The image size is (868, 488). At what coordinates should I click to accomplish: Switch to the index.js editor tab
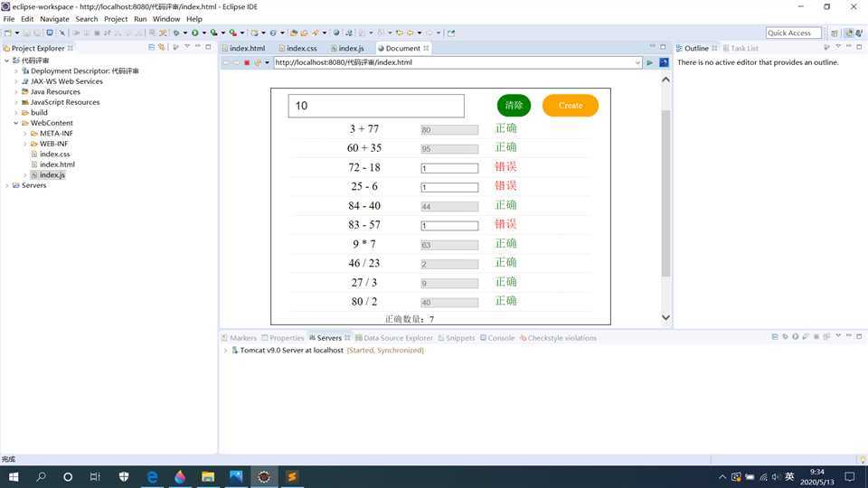tap(347, 48)
